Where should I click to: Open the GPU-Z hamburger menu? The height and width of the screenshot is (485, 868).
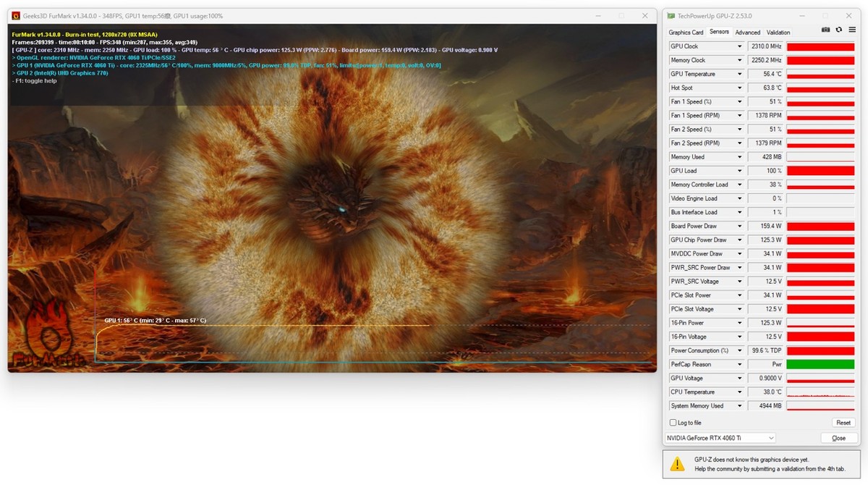pos(851,30)
